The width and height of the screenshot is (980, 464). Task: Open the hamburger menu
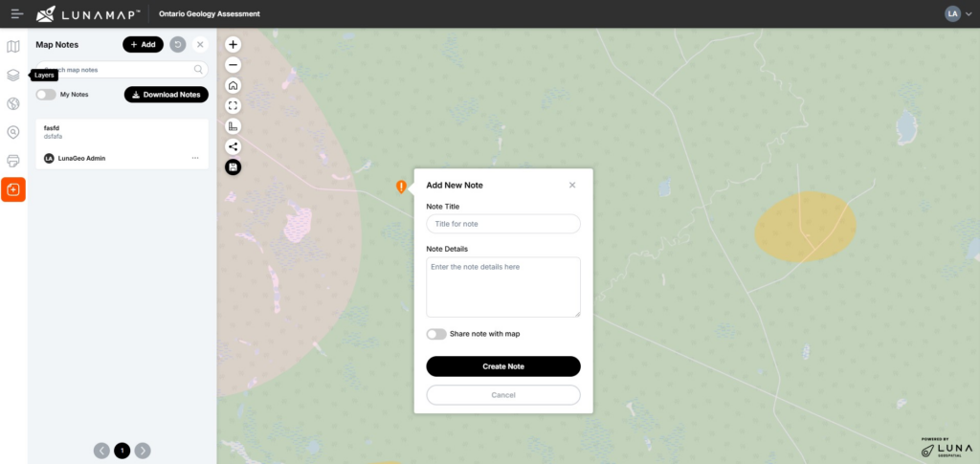17,13
